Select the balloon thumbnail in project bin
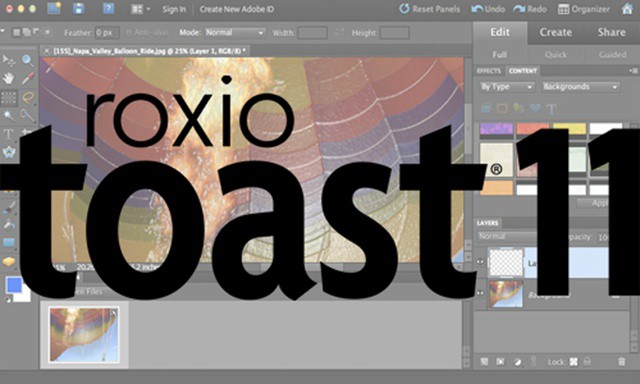640x384 pixels. pos(84,335)
